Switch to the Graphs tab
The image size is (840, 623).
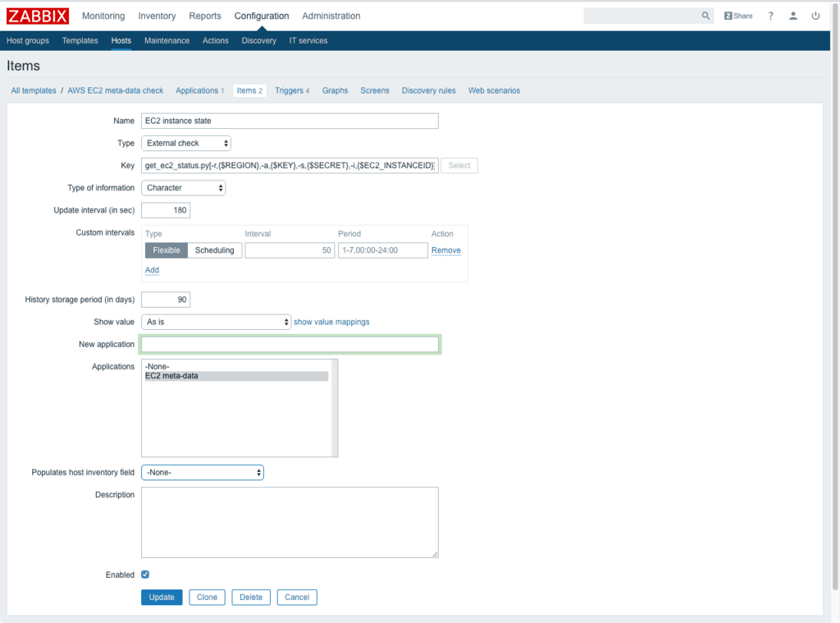point(335,90)
